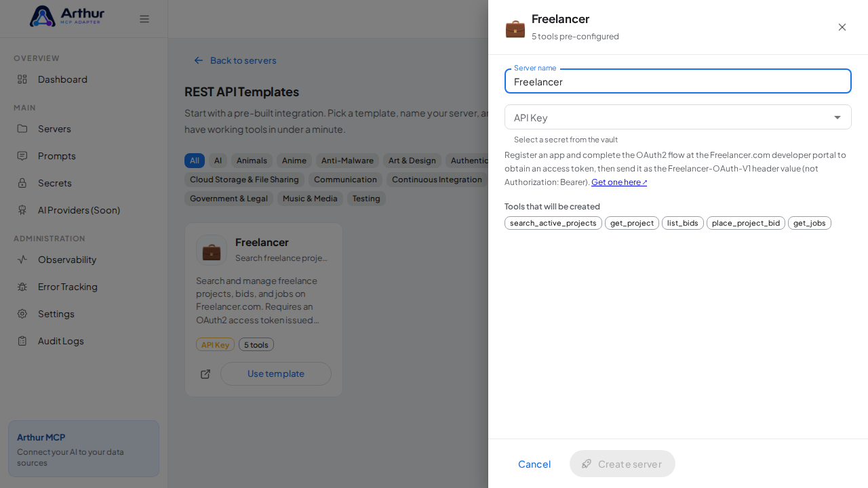
Task: Open the Audit Logs menu item
Action: [84, 341]
